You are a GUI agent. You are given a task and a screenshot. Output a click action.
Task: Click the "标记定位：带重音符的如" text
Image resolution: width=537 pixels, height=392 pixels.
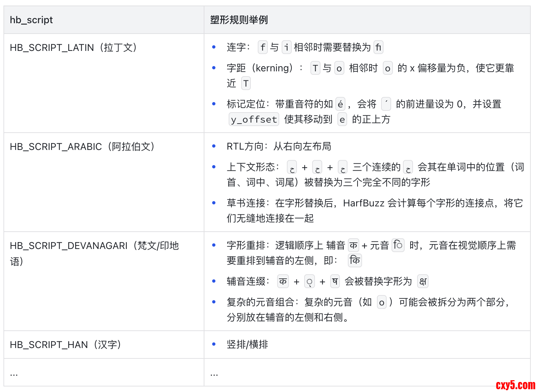[x=280, y=104]
